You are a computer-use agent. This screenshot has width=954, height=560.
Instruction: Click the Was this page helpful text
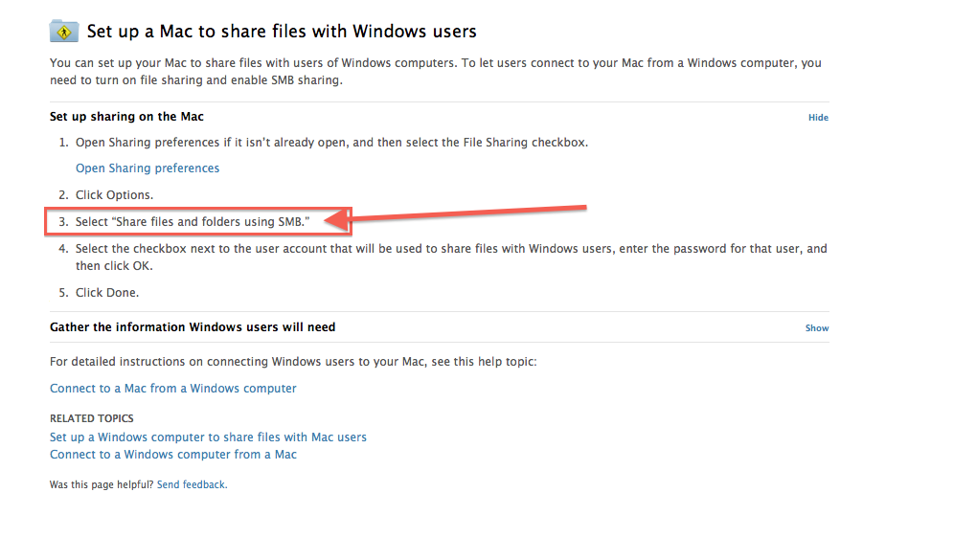[102, 484]
